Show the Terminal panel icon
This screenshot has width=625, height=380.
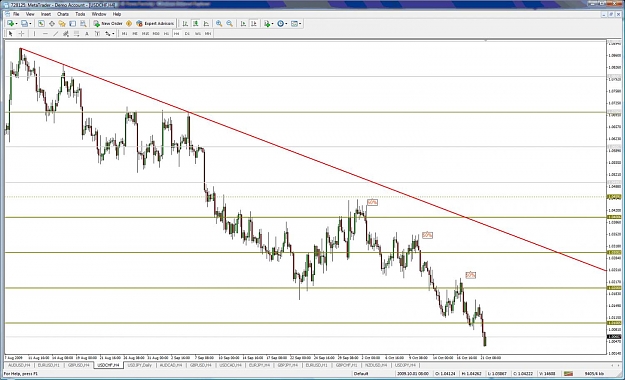point(73,24)
